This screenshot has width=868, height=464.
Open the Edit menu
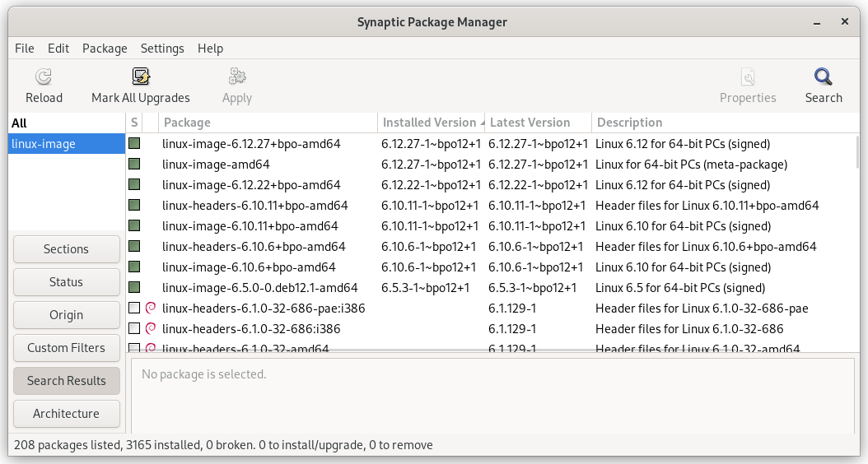[x=58, y=49]
